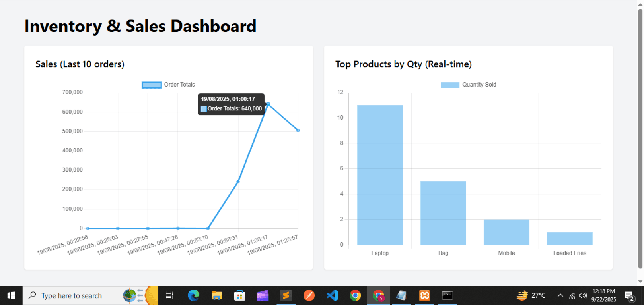This screenshot has height=305, width=644.
Task: Click the Bag axis label
Action: coord(443,253)
